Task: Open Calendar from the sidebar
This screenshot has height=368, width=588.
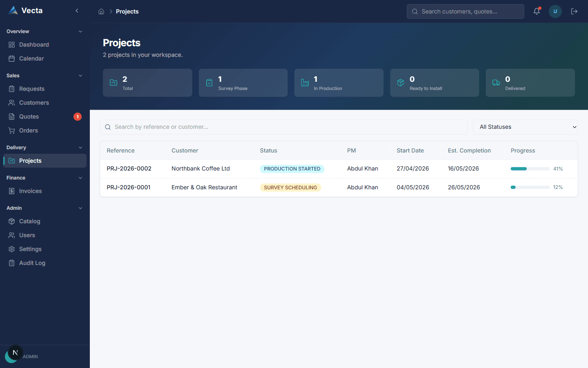Action: pyautogui.click(x=45, y=58)
